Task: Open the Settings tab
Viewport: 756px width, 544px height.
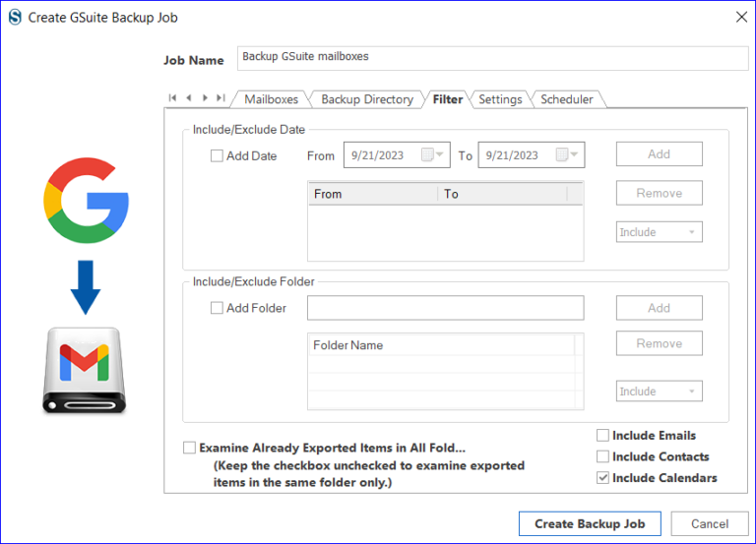Action: 500,99
